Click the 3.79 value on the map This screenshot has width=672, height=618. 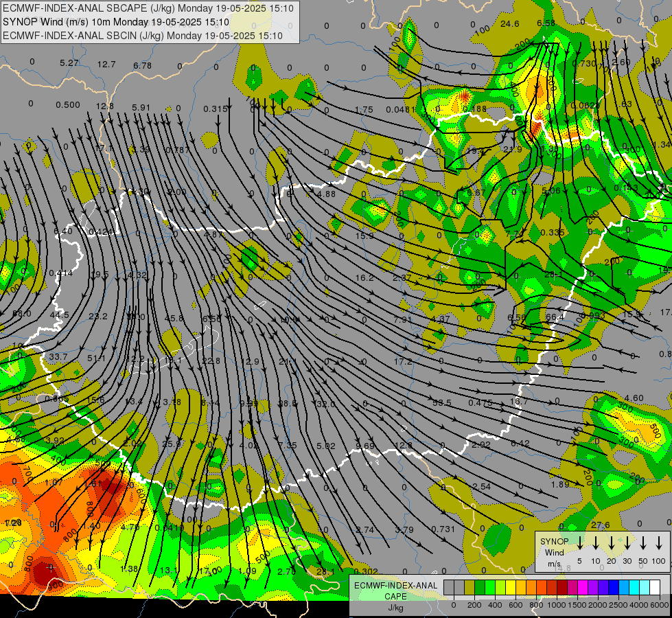pyautogui.click(x=404, y=529)
